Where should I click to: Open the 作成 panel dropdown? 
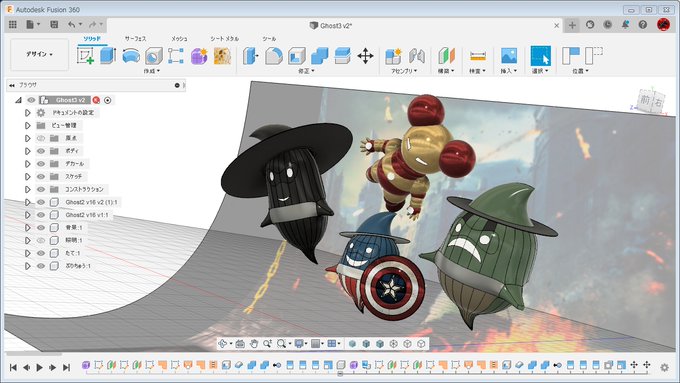click(x=152, y=71)
